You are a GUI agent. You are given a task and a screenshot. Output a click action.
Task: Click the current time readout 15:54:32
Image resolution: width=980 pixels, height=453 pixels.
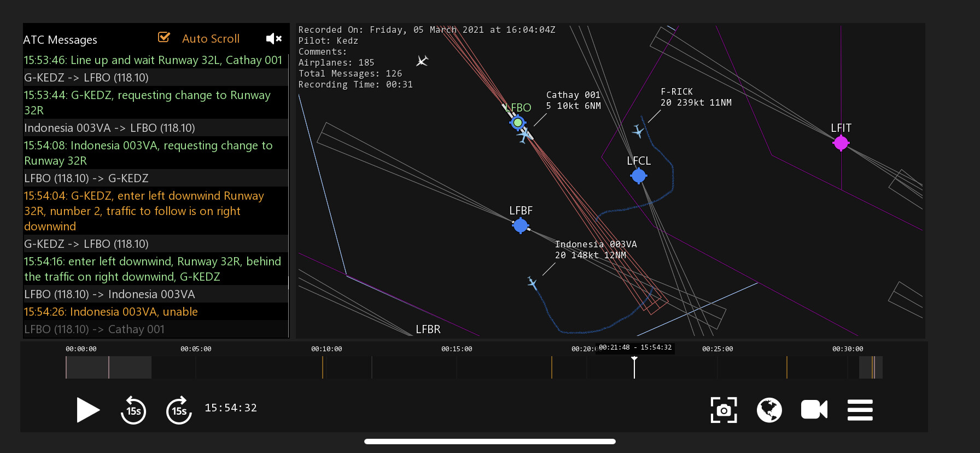(231, 408)
